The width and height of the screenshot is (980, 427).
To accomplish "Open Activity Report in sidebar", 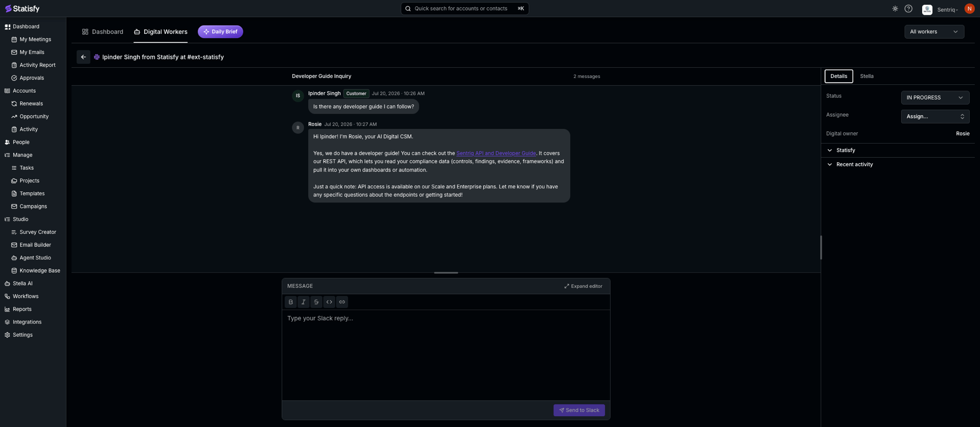I will (37, 65).
